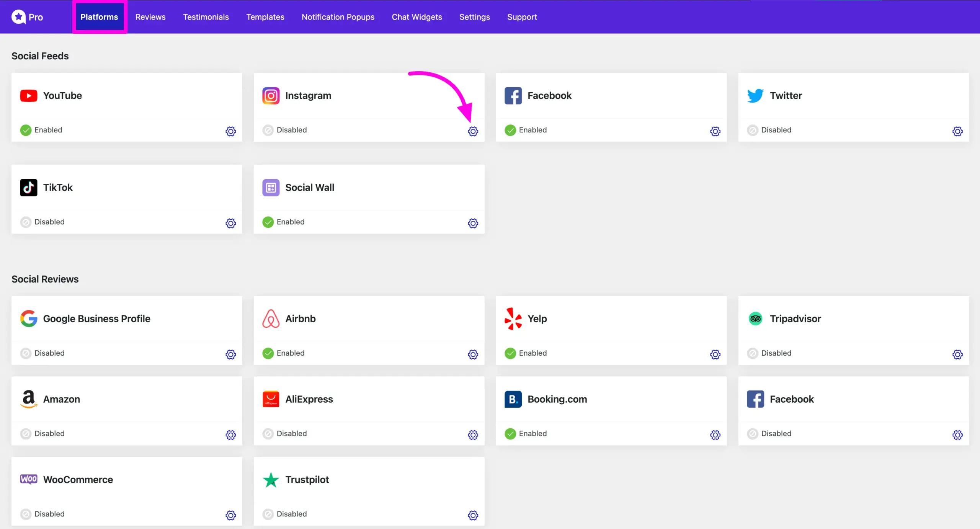
Task: Open Amazon settings gear
Action: click(230, 435)
